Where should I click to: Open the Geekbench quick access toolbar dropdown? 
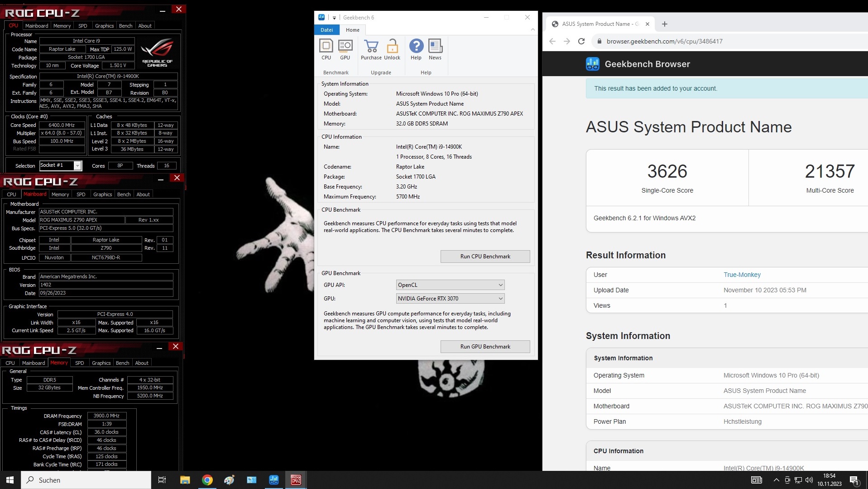(335, 18)
